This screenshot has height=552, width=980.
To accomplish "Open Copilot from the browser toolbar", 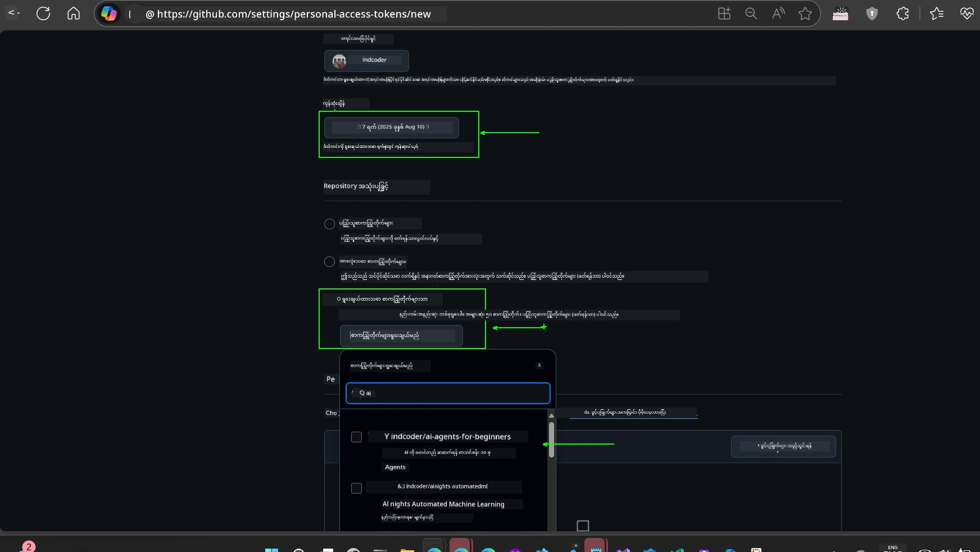I will 110,13.
